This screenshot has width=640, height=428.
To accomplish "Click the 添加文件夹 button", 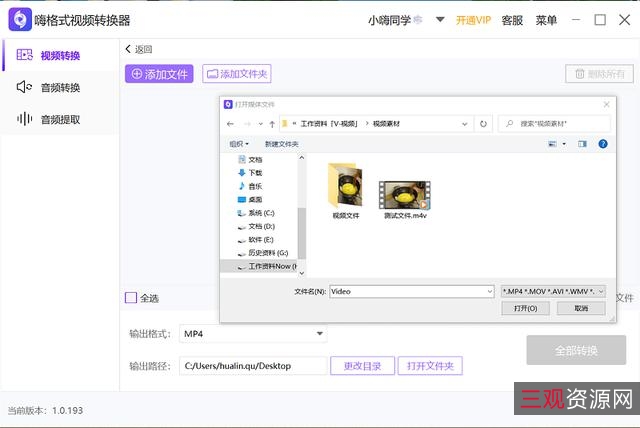I will tap(237, 74).
